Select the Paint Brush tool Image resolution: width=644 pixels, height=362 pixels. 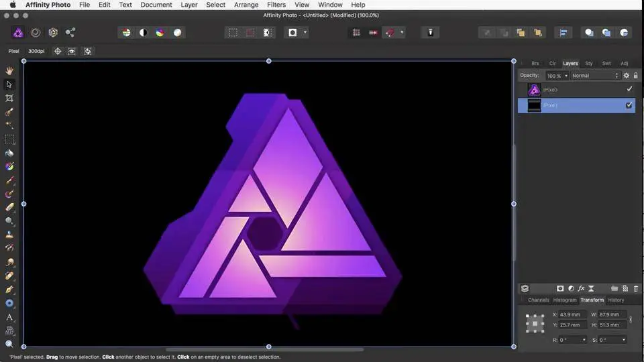(x=9, y=180)
